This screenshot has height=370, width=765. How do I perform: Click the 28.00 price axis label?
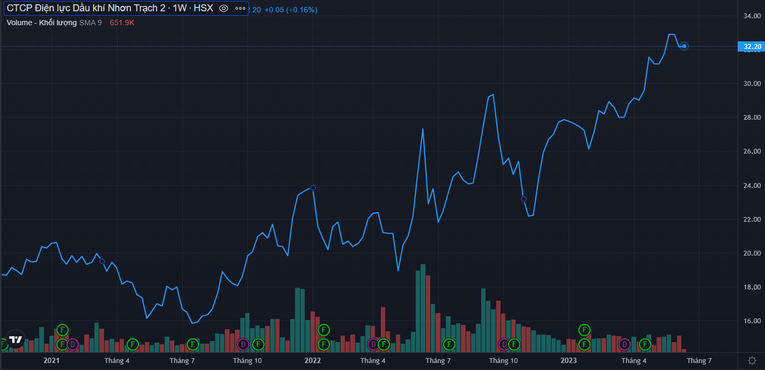752,118
